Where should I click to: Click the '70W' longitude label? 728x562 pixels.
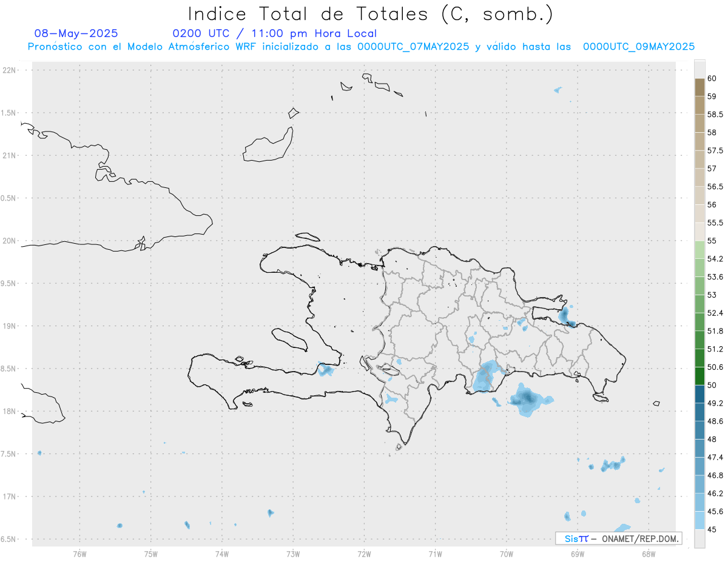(x=507, y=554)
